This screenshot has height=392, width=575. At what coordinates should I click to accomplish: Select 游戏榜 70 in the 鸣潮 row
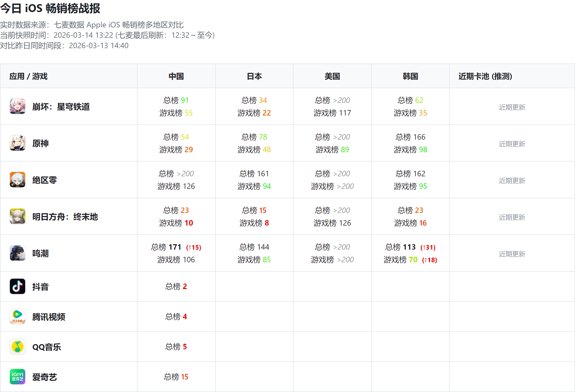pos(400,260)
